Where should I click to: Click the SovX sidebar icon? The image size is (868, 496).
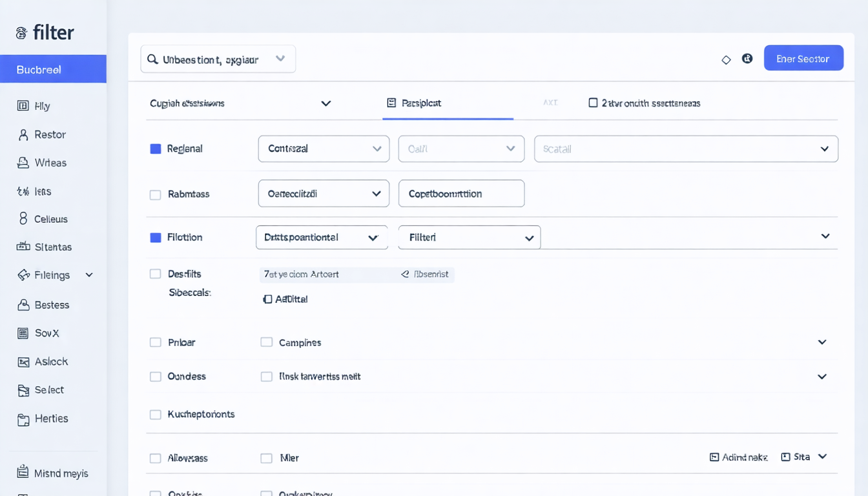click(x=23, y=333)
